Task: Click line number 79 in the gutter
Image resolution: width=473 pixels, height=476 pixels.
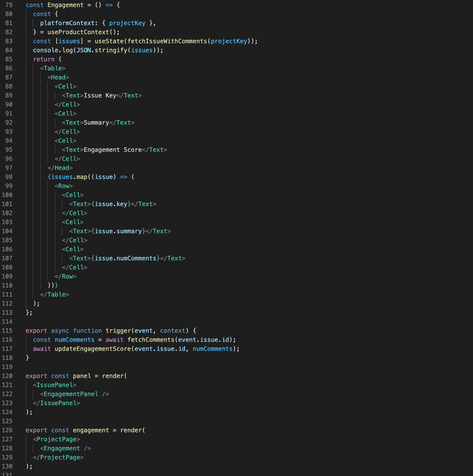Action: pos(9,5)
